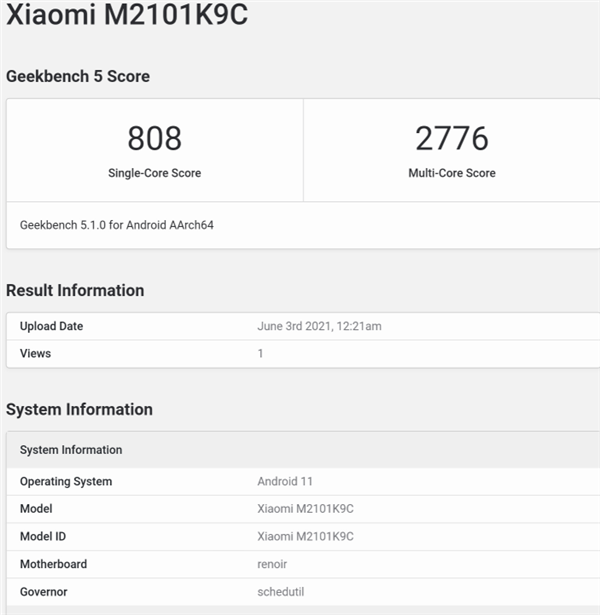Viewport: 600px width, 615px height.
Task: Click the 'Result Information' heading
Action: [75, 291]
